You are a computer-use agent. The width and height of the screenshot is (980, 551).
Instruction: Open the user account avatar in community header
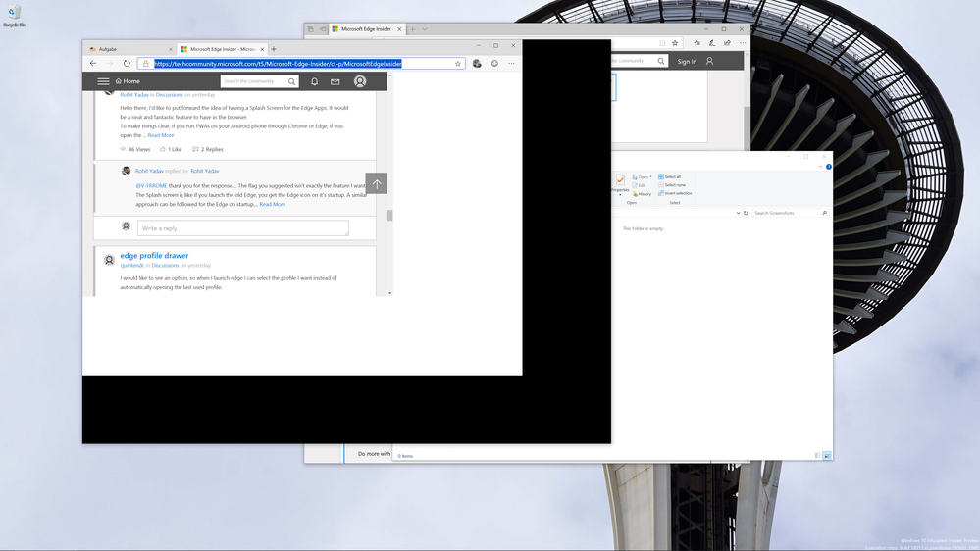coord(360,81)
